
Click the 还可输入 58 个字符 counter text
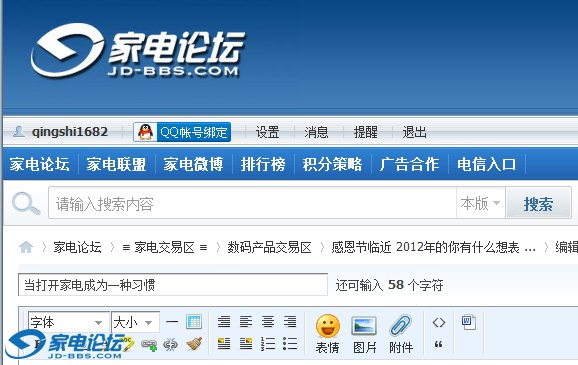coord(389,285)
